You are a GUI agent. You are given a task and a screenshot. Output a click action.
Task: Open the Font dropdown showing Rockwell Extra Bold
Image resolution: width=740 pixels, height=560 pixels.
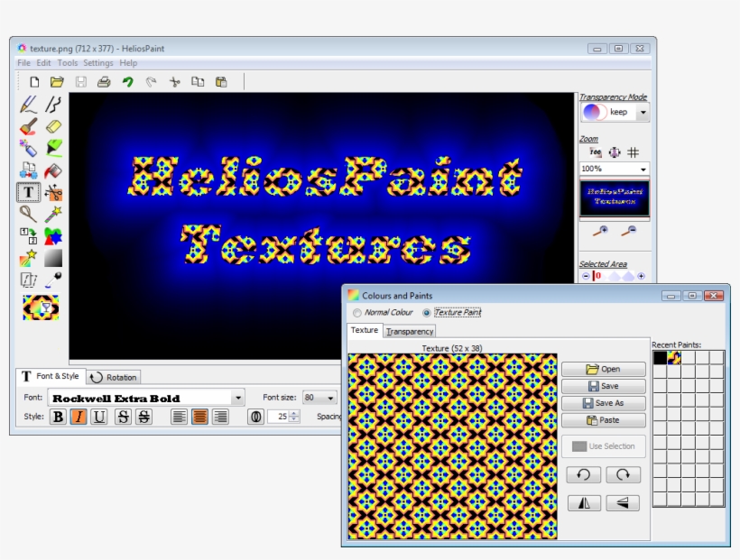coord(239,397)
